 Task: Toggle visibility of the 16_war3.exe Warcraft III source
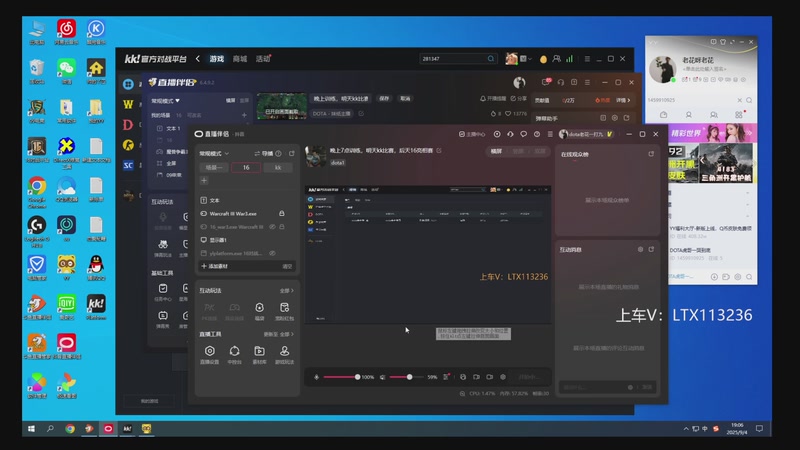(272, 227)
